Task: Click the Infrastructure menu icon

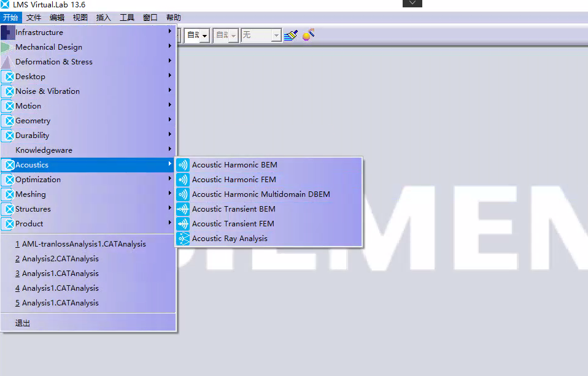Action: [8, 33]
